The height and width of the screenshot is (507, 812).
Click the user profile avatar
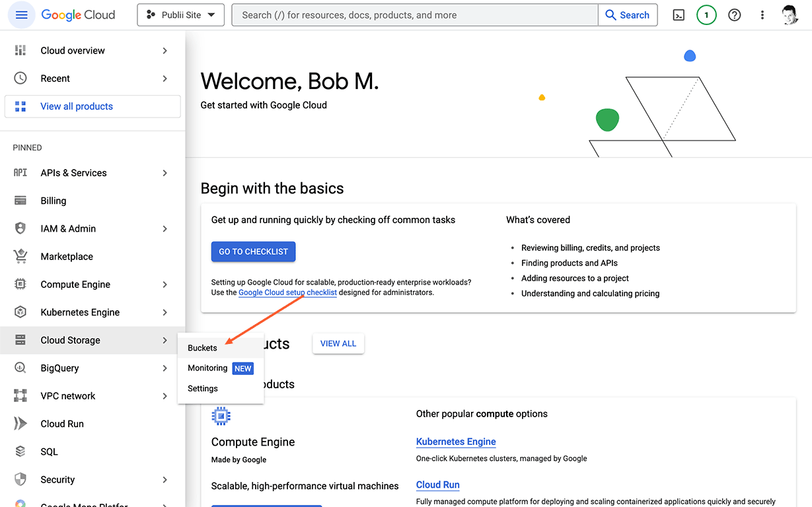click(x=790, y=15)
